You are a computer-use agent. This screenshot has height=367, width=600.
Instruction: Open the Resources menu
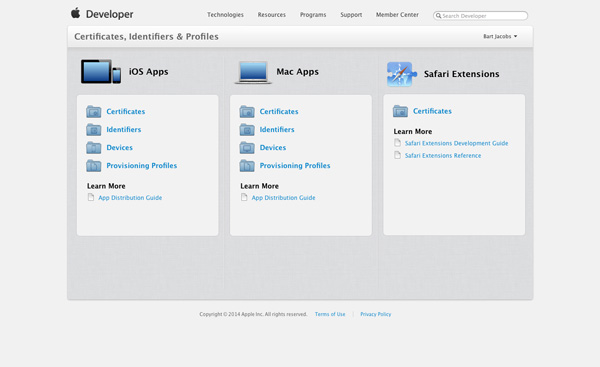[272, 15]
